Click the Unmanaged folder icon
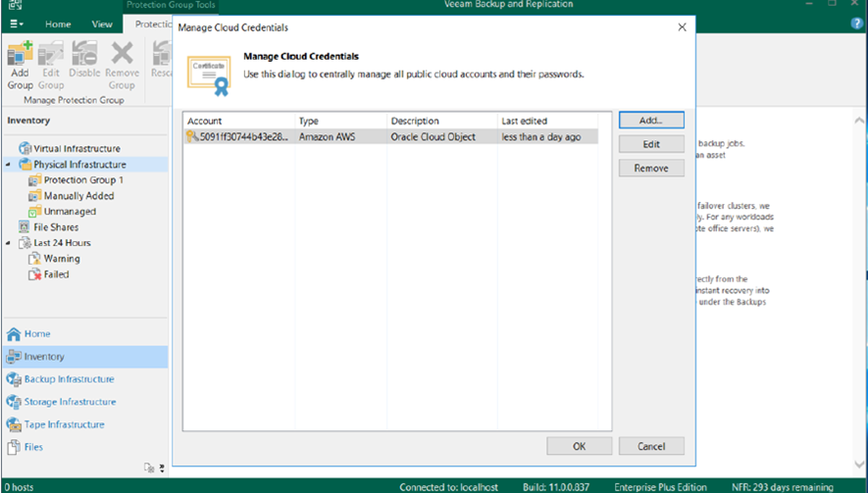The image size is (868, 493). coord(34,212)
